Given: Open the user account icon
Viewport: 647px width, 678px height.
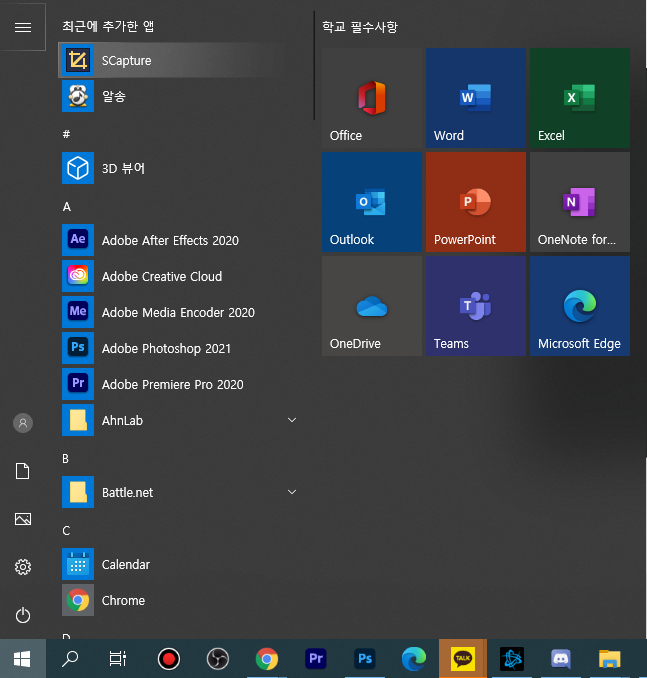Looking at the screenshot, I should [x=23, y=423].
